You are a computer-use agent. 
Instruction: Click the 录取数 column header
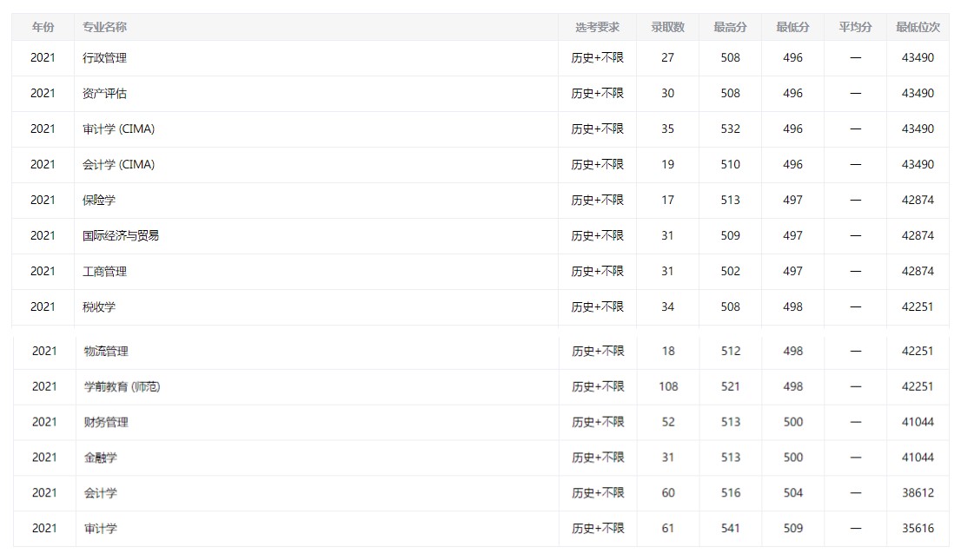tap(667, 27)
